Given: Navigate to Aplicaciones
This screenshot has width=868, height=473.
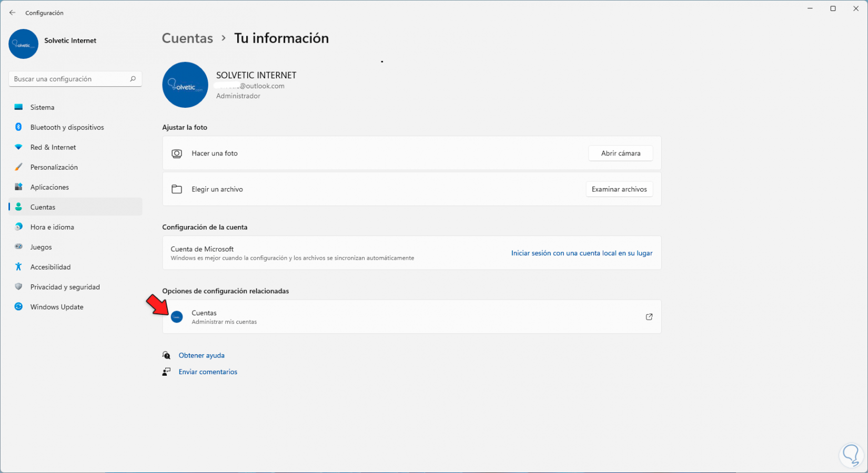Looking at the screenshot, I should [x=75, y=187].
